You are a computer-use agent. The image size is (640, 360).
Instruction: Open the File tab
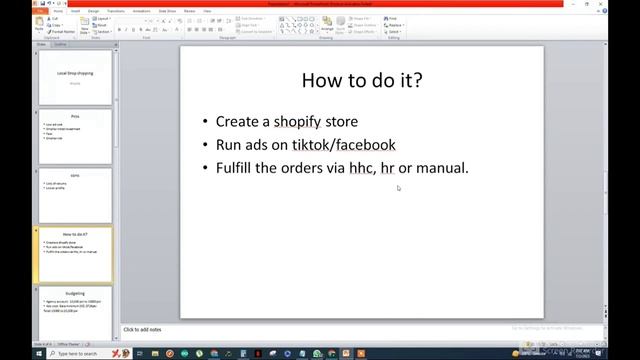click(x=40, y=11)
